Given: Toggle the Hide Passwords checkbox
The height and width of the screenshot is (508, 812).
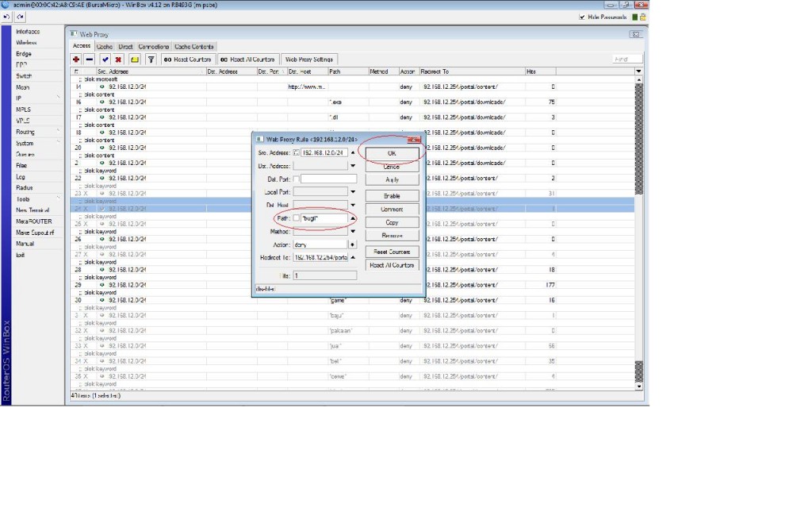Looking at the screenshot, I should [x=582, y=17].
